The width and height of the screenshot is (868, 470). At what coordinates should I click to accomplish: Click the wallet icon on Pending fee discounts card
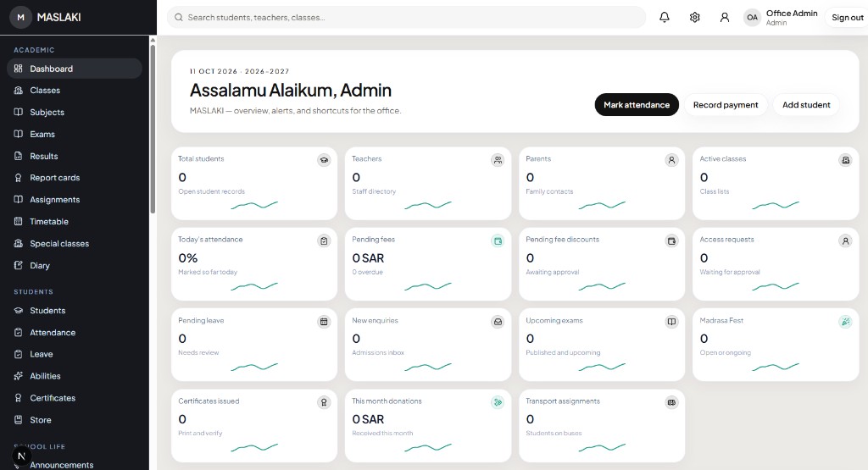click(671, 241)
